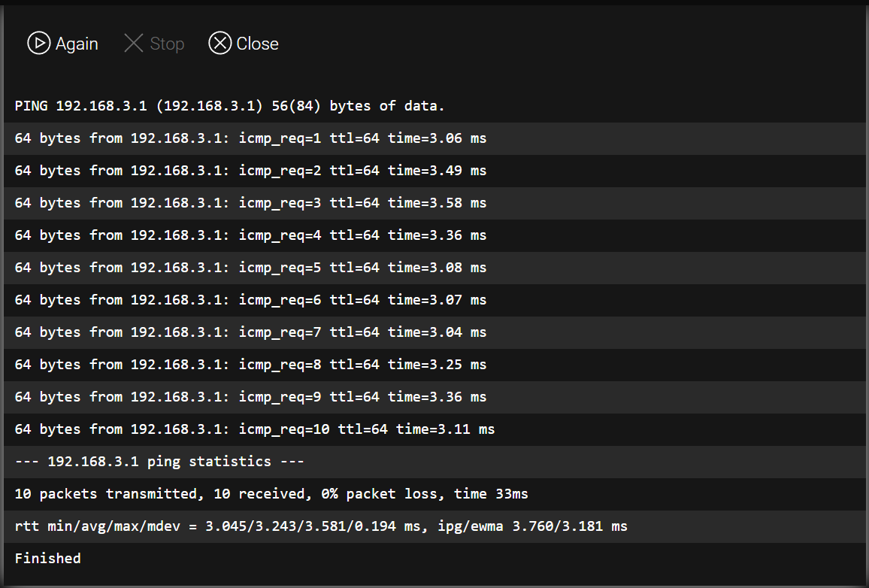Image resolution: width=869 pixels, height=588 pixels.
Task: Select the 10 packets transmitted summary line
Action: point(435,494)
